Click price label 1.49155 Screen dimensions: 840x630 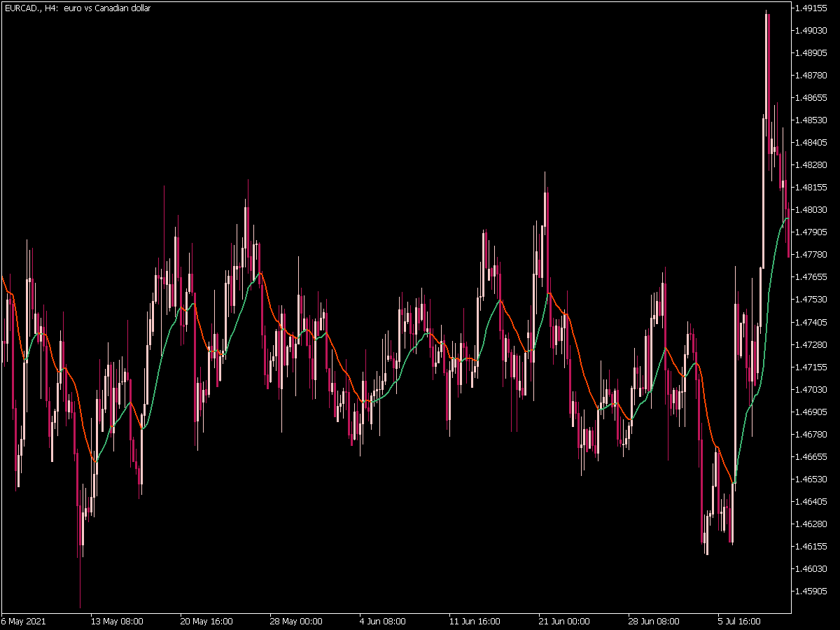(x=812, y=8)
